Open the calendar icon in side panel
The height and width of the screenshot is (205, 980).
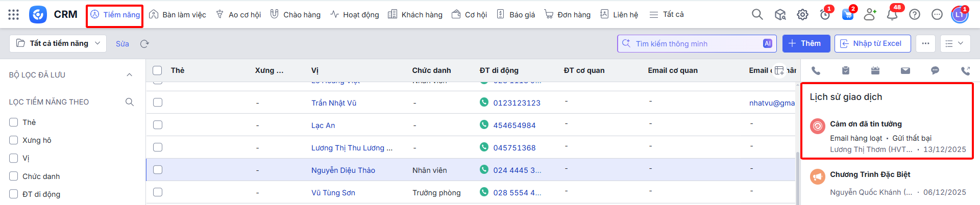(x=875, y=71)
